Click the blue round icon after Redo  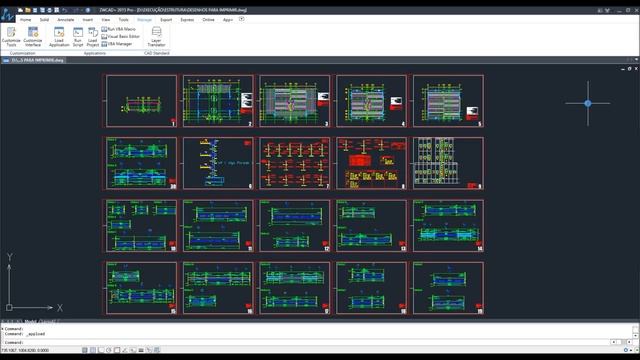click(87, 10)
